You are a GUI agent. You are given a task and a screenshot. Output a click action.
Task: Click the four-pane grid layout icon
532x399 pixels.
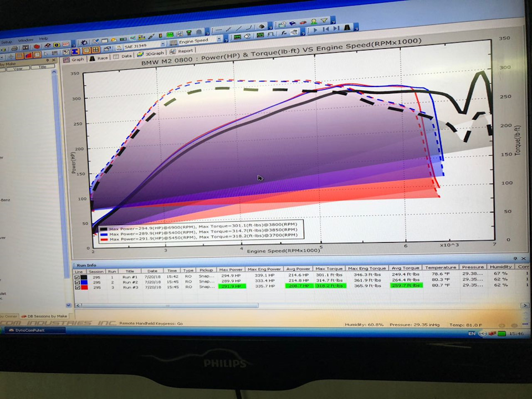coord(96,49)
